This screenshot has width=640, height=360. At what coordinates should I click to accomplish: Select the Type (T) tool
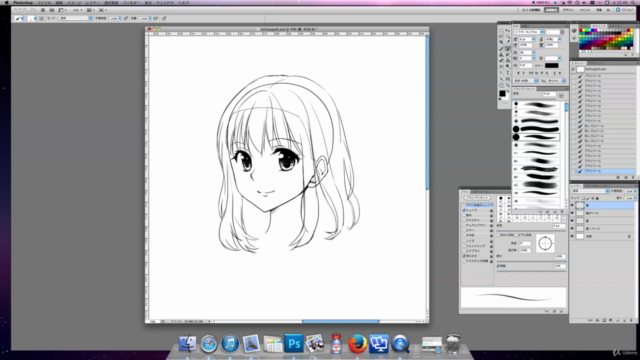[x=508, y=73]
